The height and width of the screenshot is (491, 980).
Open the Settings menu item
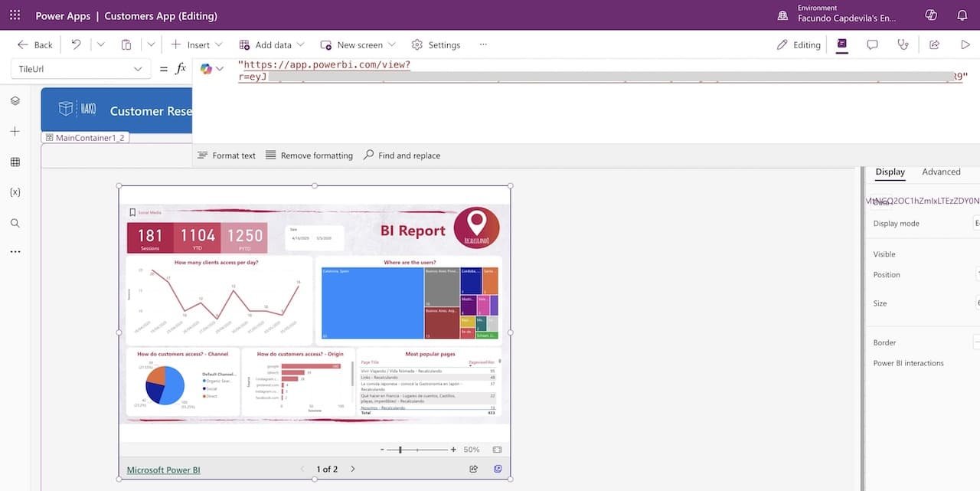coord(436,44)
